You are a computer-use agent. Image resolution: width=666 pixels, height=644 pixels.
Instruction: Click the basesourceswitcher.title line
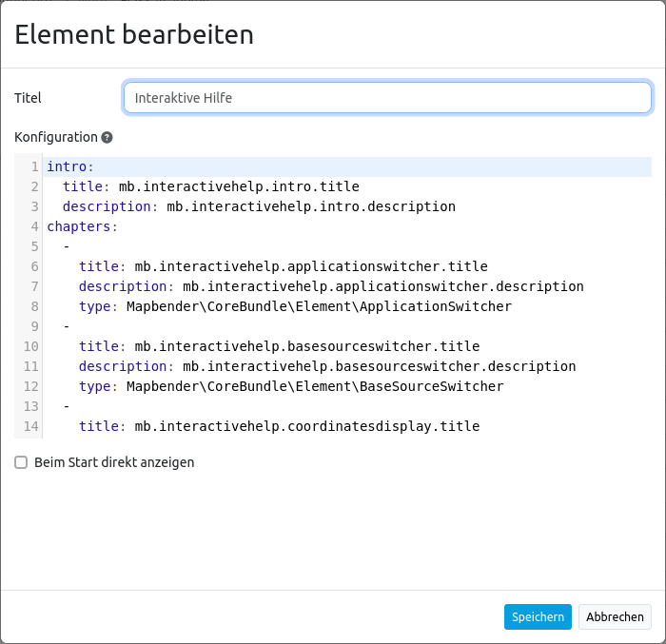click(x=279, y=346)
